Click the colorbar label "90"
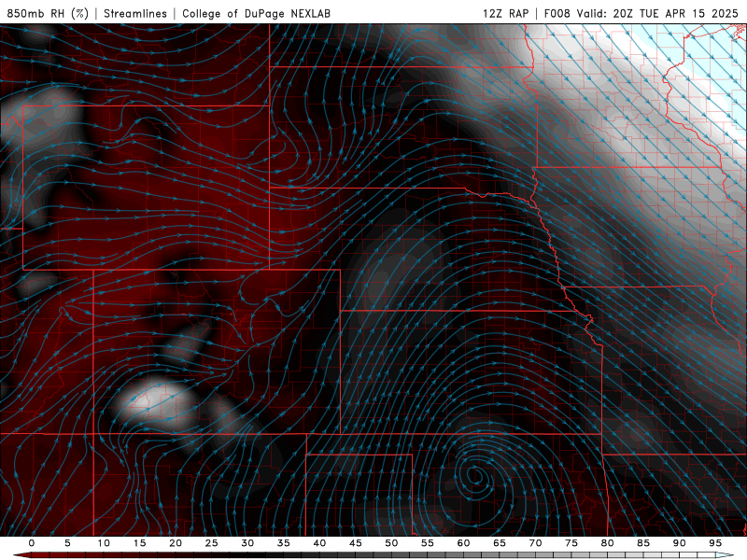 (680, 543)
